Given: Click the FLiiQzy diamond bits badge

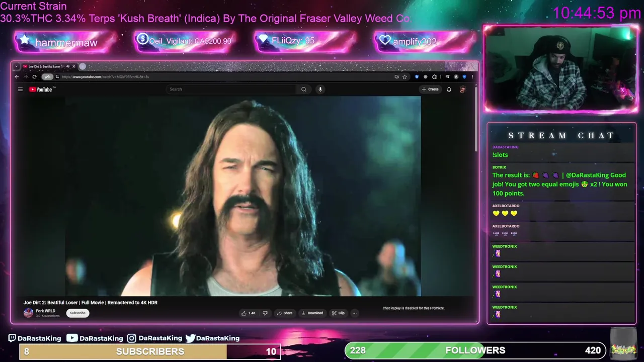Looking at the screenshot, I should coord(305,41).
